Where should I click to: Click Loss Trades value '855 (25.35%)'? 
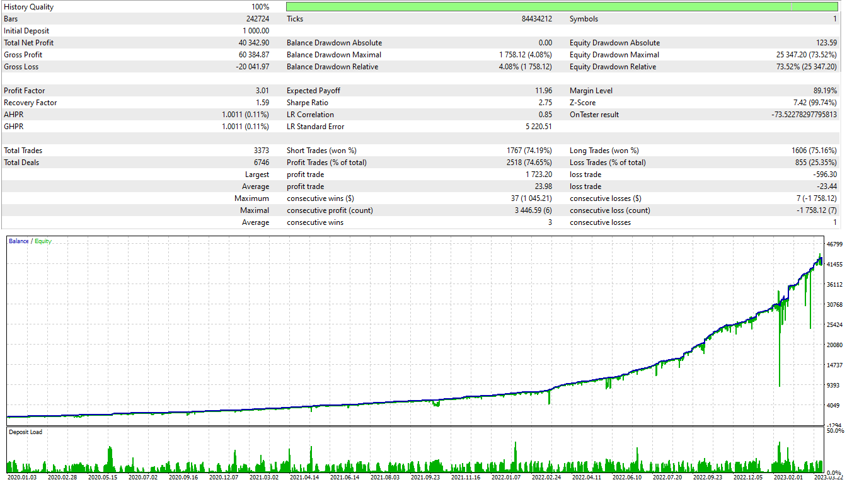coord(817,163)
